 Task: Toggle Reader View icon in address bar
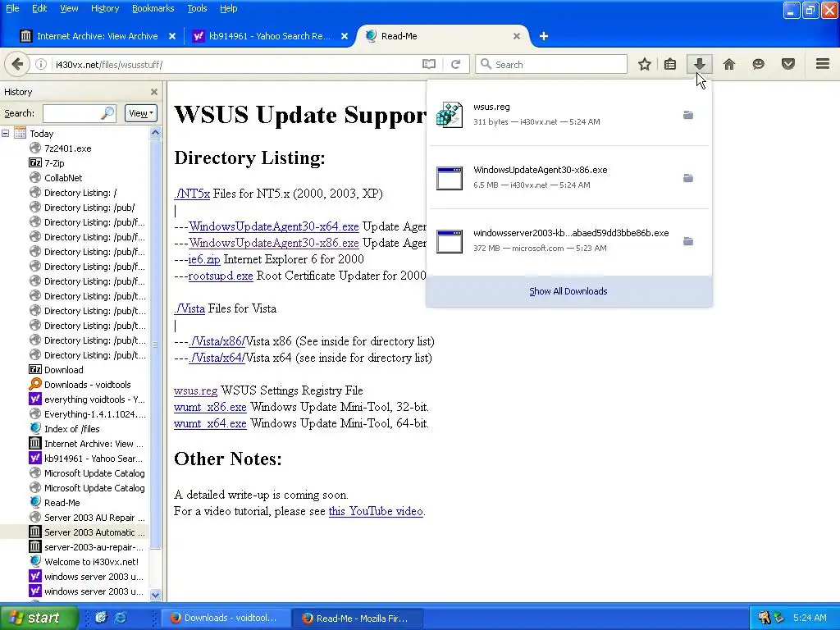pyautogui.click(x=428, y=64)
